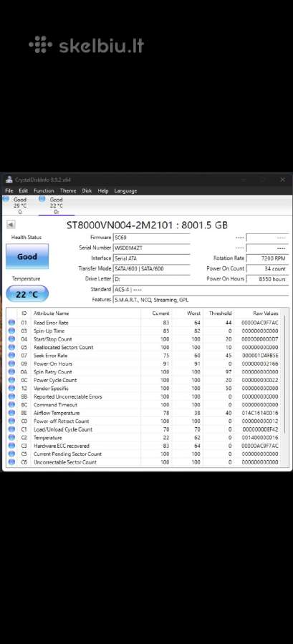Click status icon for Reported Uncorrectable Errors
Screen dimensions: 293x644
tap(11, 396)
